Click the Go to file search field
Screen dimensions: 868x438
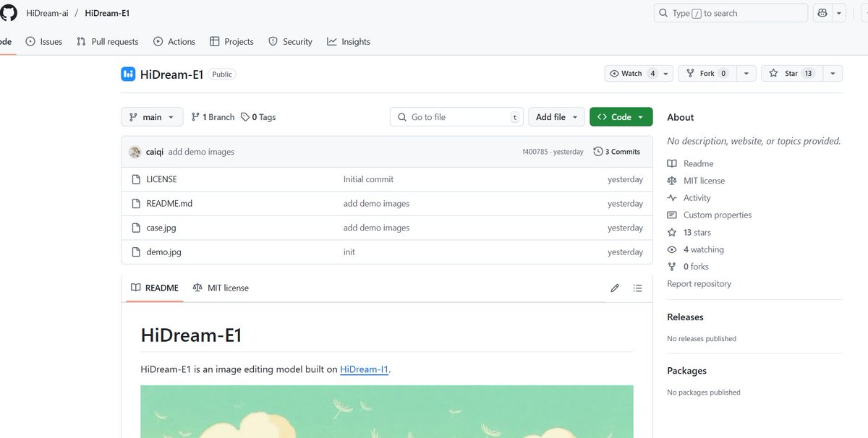tap(456, 117)
